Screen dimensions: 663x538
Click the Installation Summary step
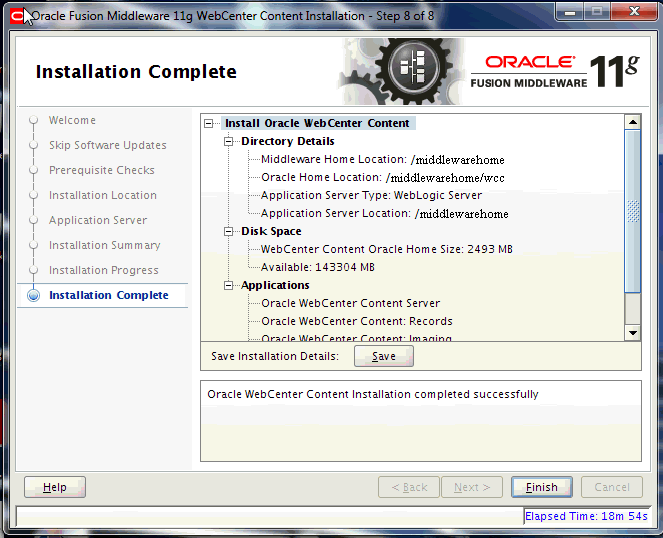[105, 245]
